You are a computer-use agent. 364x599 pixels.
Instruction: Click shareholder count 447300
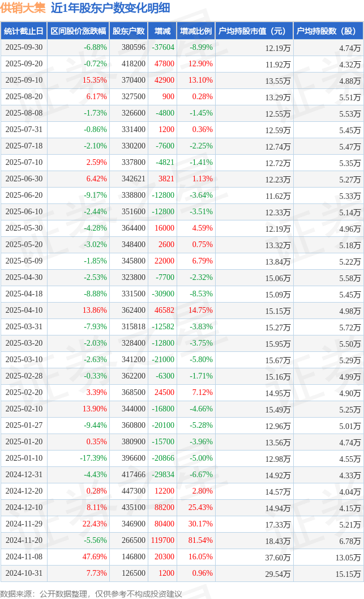click(133, 491)
